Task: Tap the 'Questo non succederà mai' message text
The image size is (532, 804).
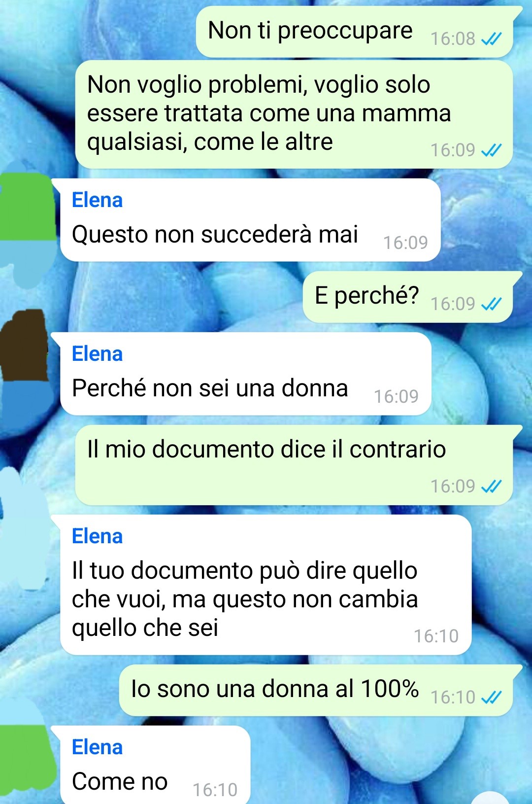Action: [215, 234]
